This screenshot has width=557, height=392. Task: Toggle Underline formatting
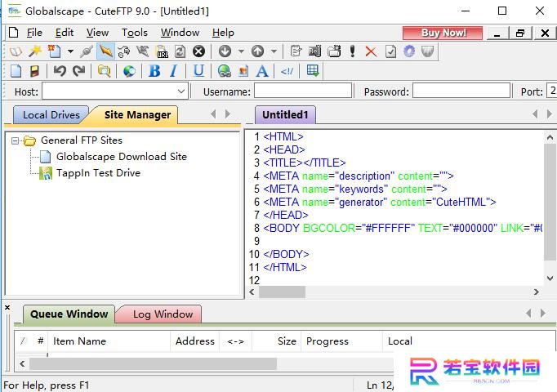pyautogui.click(x=199, y=71)
